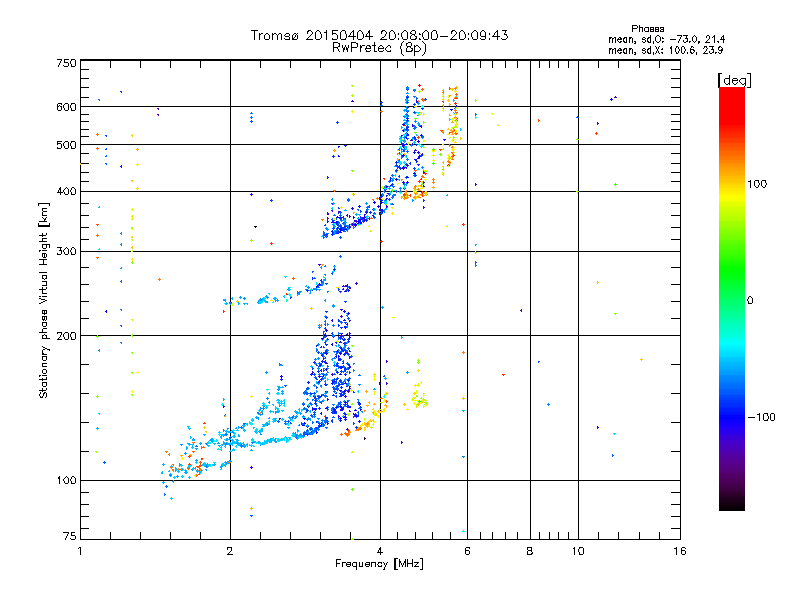Click the '[deg]' colorbar unit label
Viewport: 800px width, 600px height.
click(734, 80)
